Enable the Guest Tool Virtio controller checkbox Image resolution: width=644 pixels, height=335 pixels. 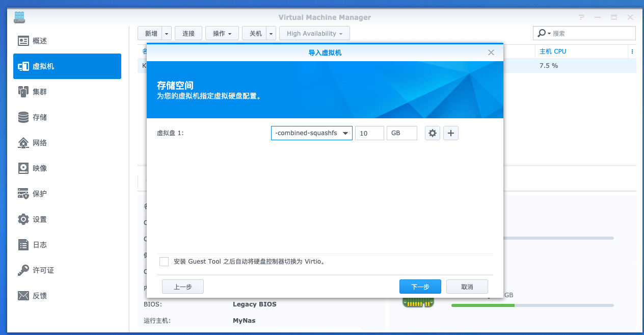pyautogui.click(x=164, y=262)
